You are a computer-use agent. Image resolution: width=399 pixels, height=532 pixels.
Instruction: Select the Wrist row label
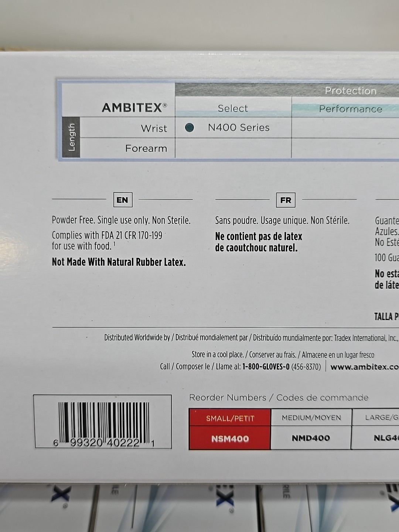click(154, 128)
